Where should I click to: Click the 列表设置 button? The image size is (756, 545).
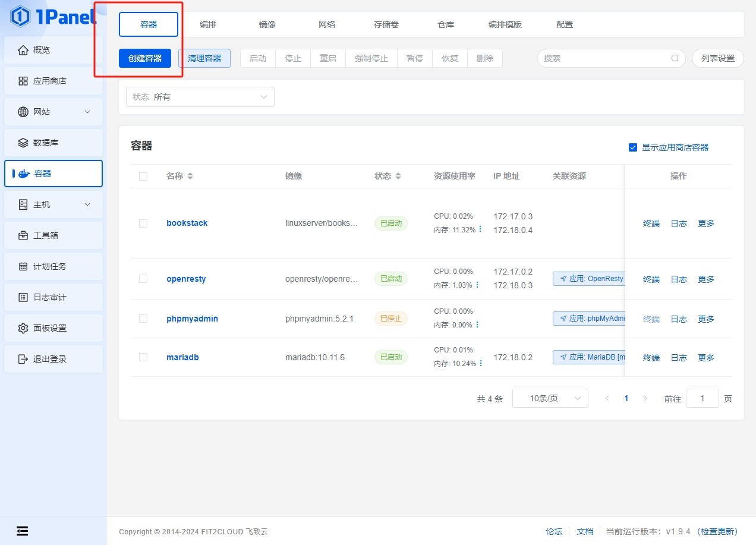click(x=718, y=58)
